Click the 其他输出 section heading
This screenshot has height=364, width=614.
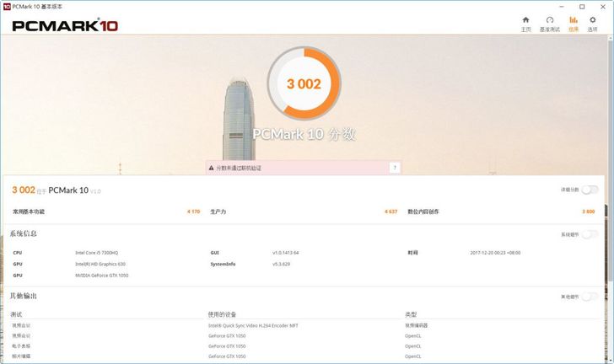(x=24, y=296)
